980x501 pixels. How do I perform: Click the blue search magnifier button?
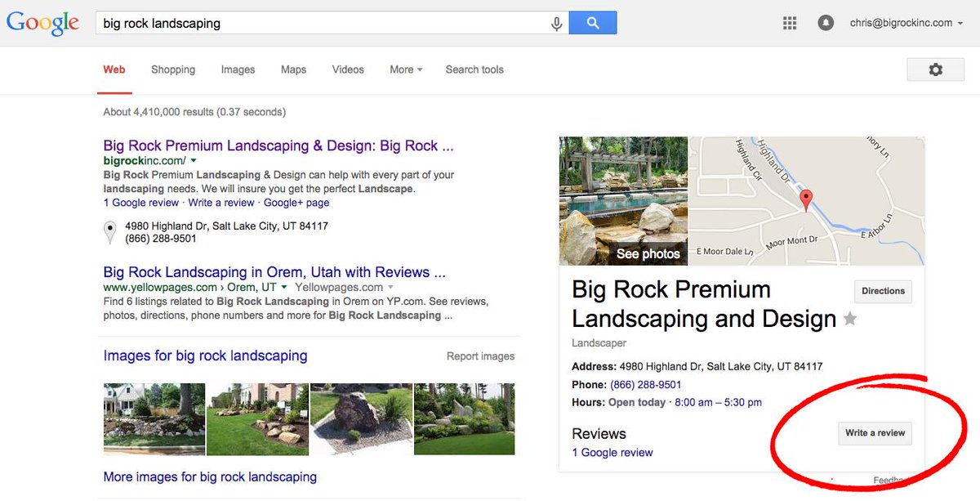593,24
